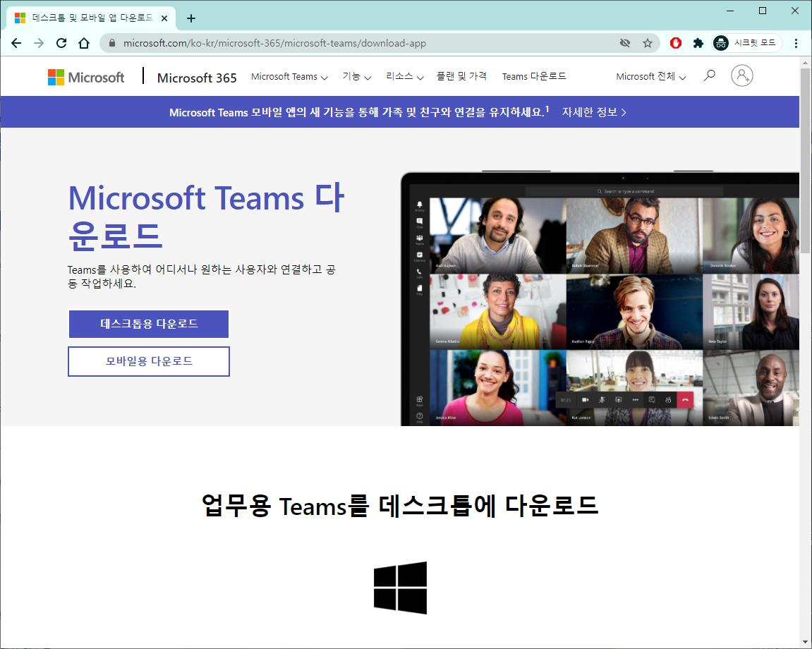Image resolution: width=812 pixels, height=649 pixels.
Task: Click the search magnifier icon
Action: tap(710, 75)
